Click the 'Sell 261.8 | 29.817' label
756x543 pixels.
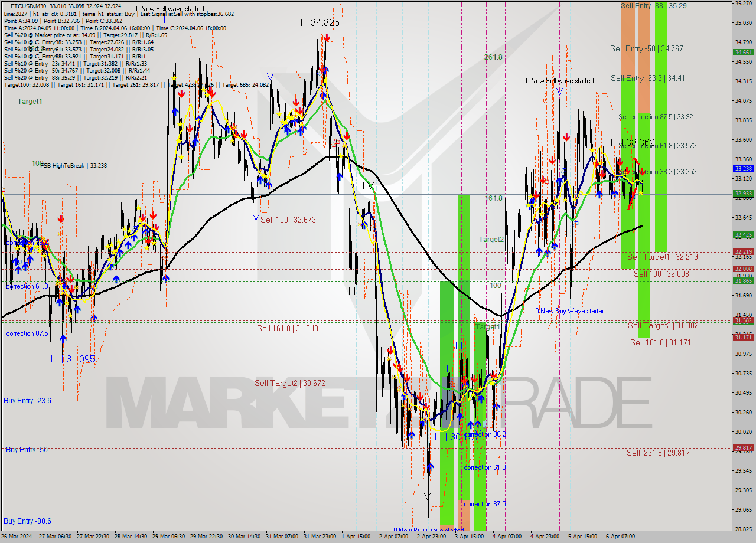pos(658,453)
